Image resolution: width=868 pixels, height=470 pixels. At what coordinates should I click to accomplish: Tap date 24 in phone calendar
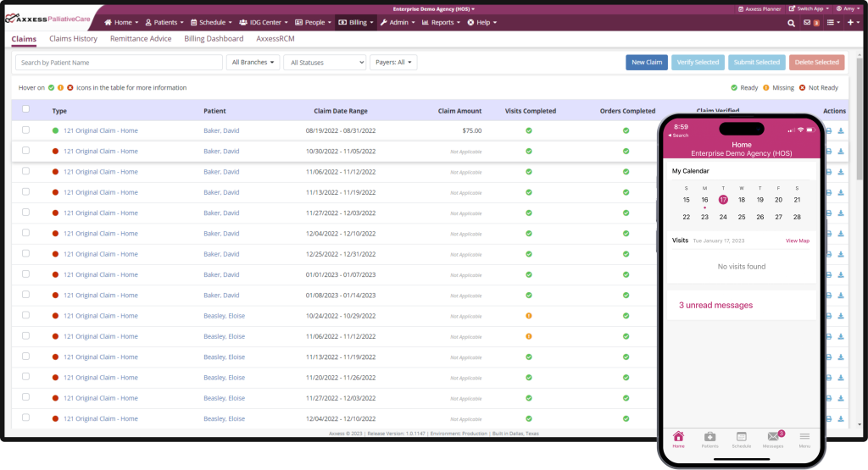click(x=723, y=218)
